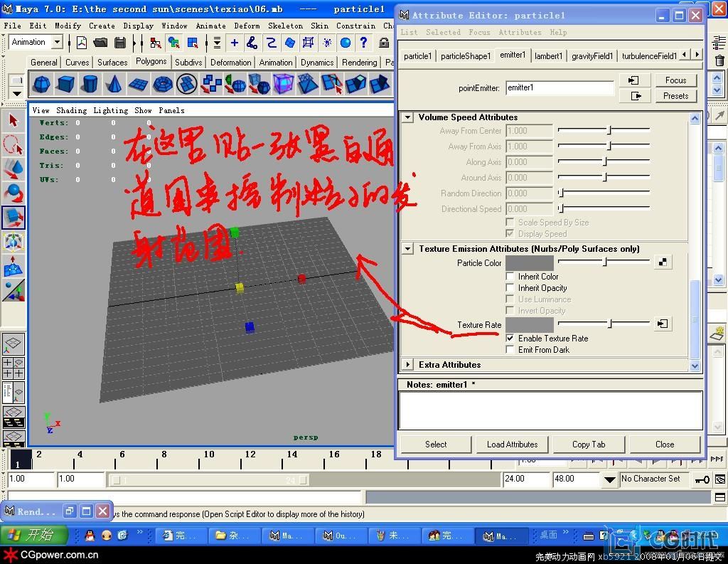Screen dimensions: 728x564
Task: Open connection button for Texture Rate
Action: 663,324
